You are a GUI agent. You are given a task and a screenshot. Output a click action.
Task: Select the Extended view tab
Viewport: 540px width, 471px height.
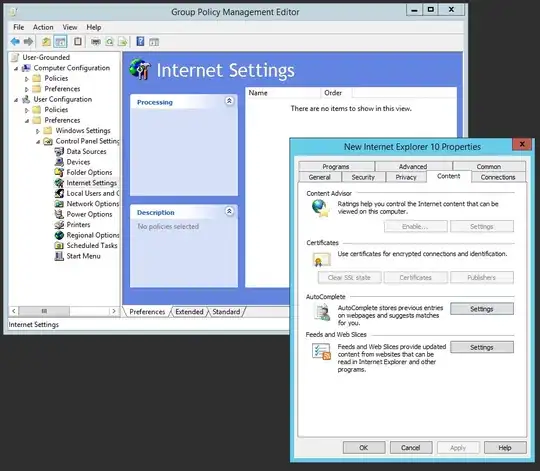tap(189, 312)
